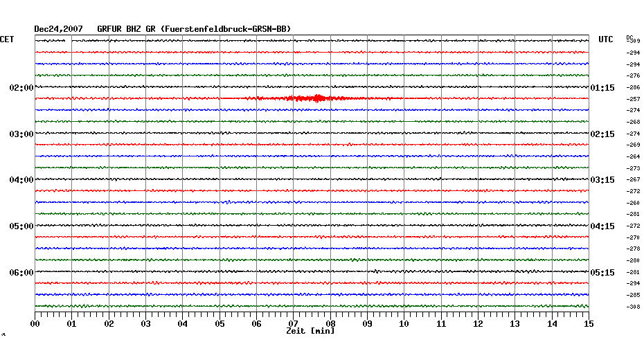Click minute 04 on the time axis
Screen dimensions: 644x342
tap(183, 324)
